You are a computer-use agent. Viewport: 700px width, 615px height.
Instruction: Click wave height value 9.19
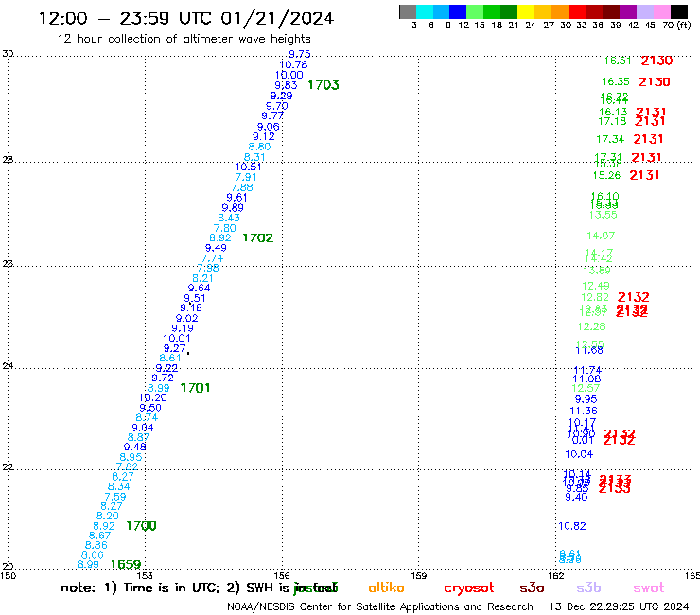[x=183, y=328]
